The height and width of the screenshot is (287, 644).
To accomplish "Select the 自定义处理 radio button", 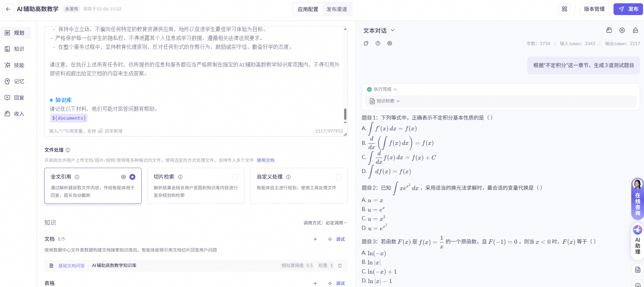I will point(339,177).
